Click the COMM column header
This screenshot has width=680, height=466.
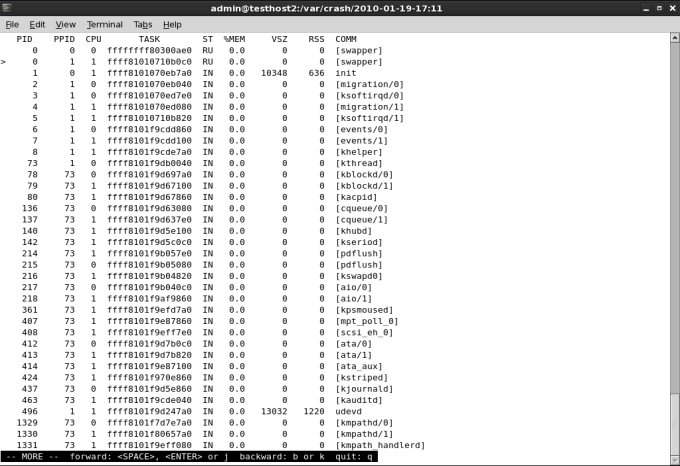tap(346, 39)
